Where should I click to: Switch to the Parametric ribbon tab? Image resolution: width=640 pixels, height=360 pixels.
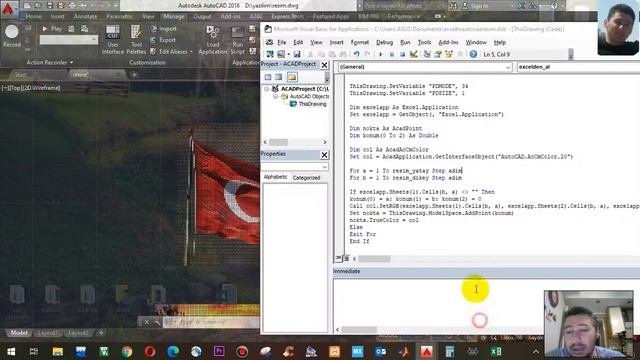[119, 16]
